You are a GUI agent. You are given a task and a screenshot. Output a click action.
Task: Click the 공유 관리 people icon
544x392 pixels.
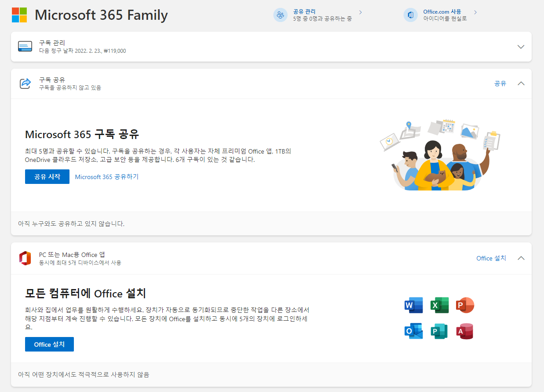coord(280,15)
